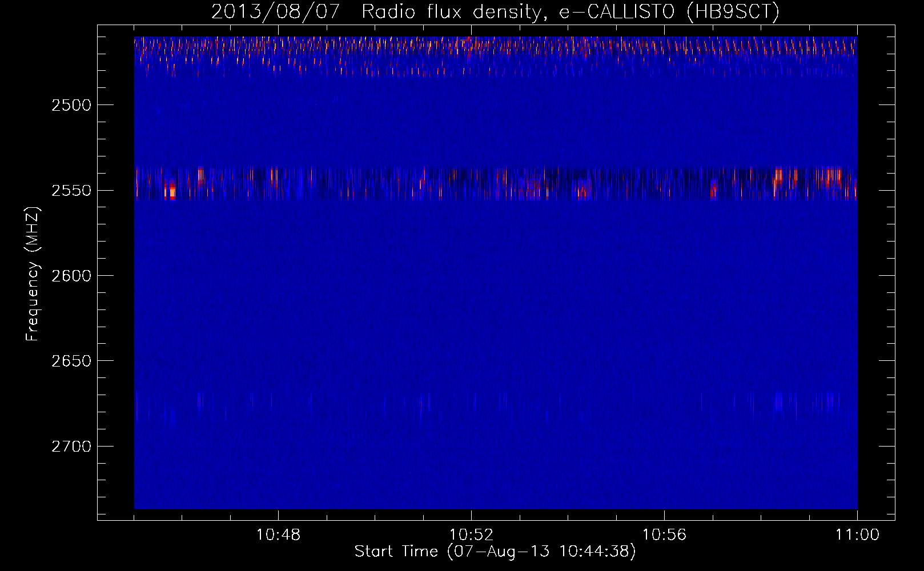Click the 10:52 time axis label

coord(471,534)
